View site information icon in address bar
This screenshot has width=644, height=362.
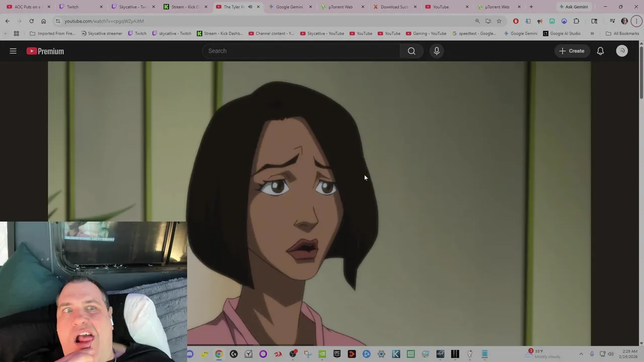point(58,21)
